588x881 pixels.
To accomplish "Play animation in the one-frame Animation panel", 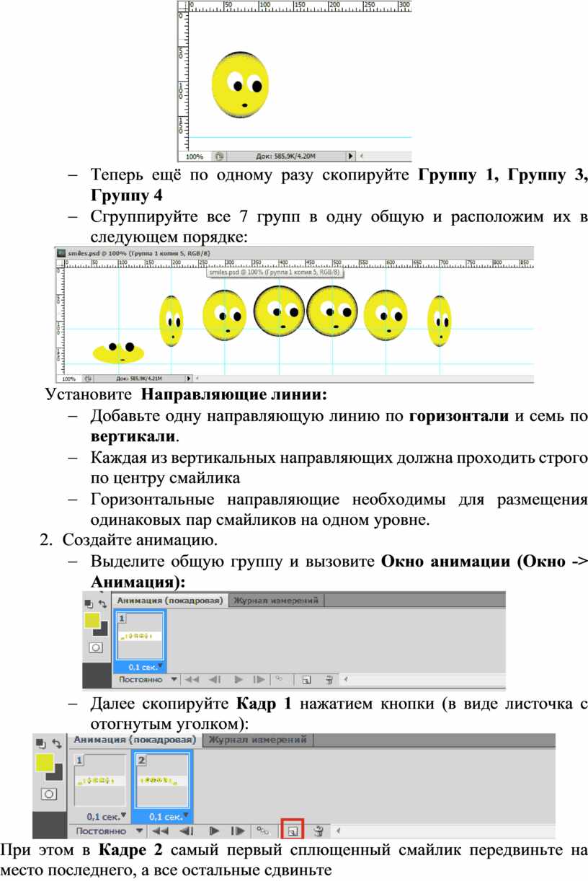I will [238, 679].
